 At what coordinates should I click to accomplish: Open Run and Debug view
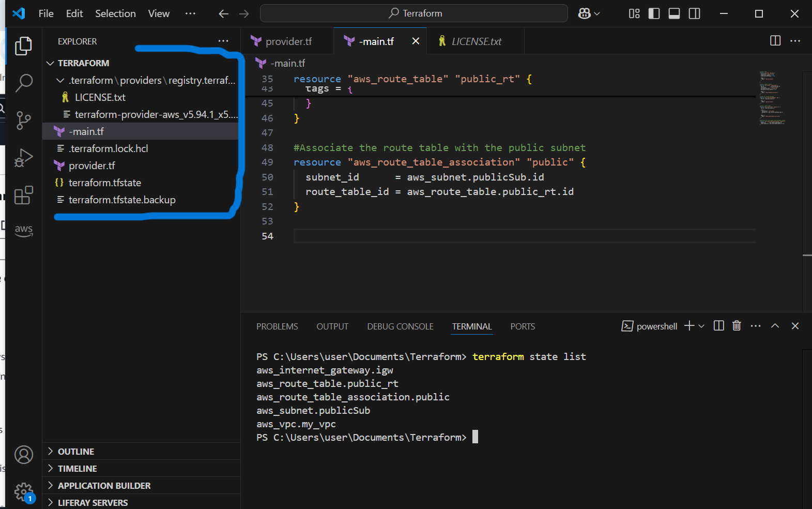click(x=24, y=158)
